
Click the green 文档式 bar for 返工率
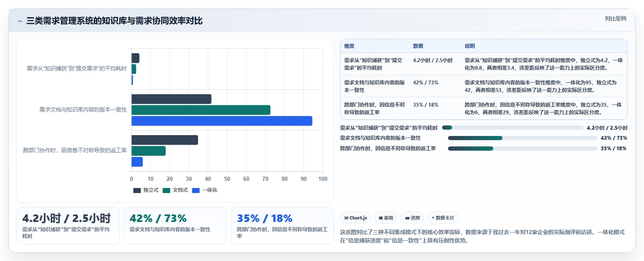tap(149, 151)
